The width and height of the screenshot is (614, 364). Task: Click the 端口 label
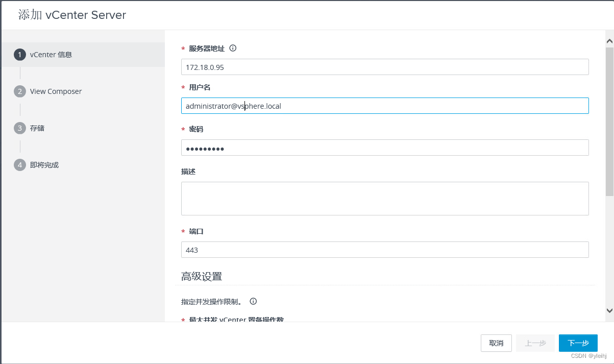[196, 231]
